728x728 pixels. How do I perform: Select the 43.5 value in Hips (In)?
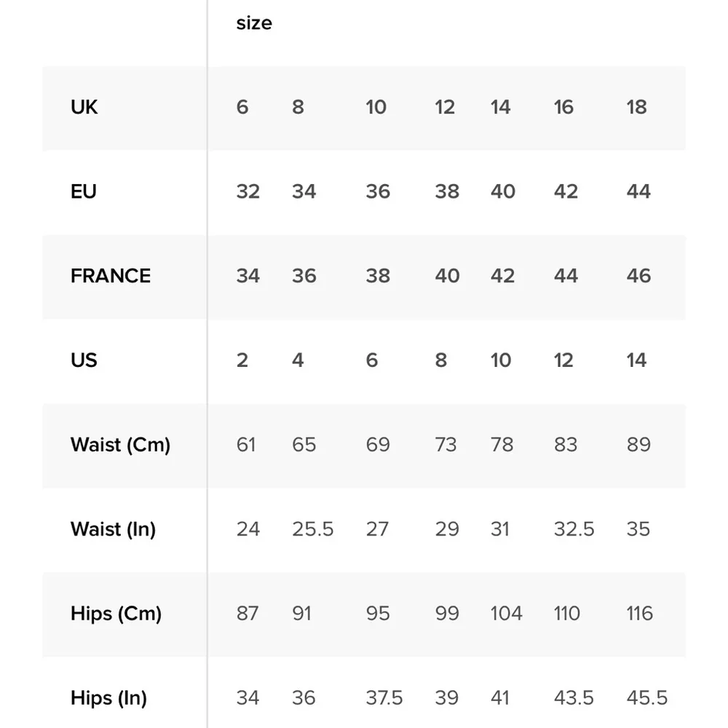click(x=574, y=698)
